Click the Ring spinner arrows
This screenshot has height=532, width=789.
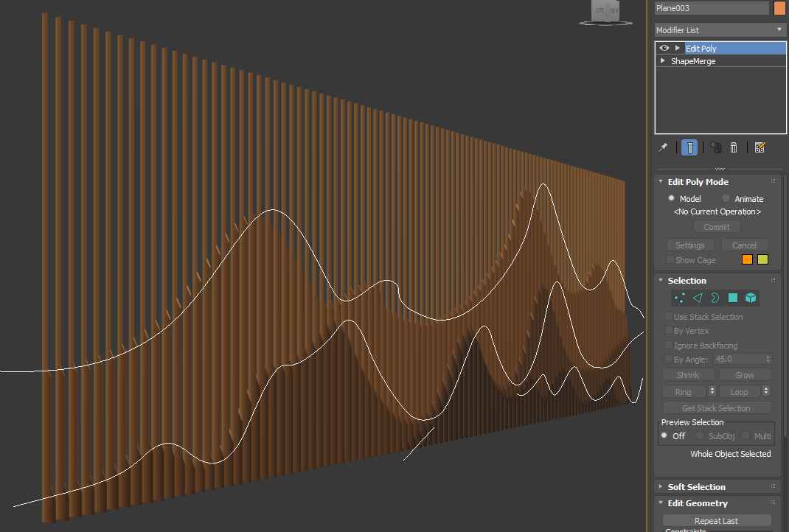click(x=712, y=391)
